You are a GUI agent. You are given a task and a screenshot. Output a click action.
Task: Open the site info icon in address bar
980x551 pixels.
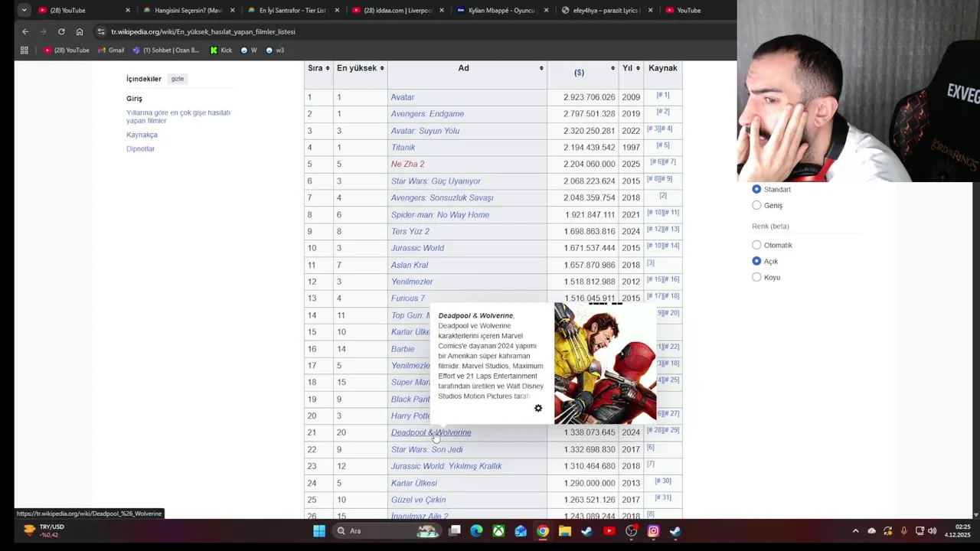tap(100, 31)
